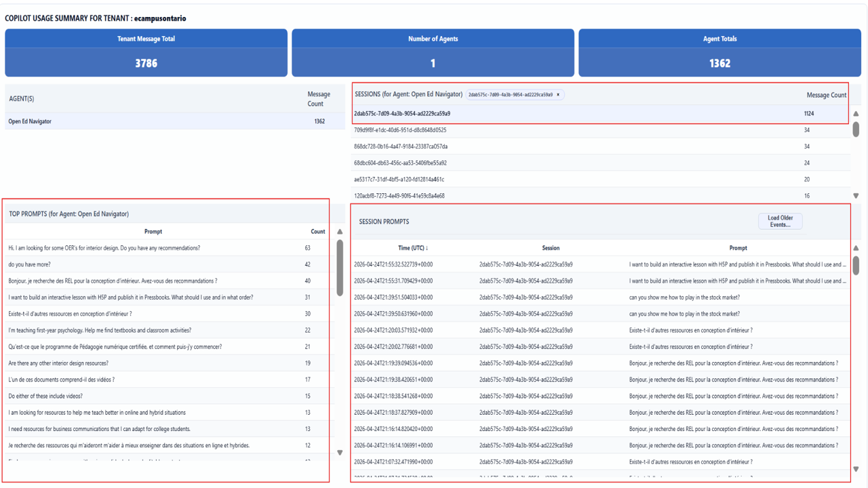The height and width of the screenshot is (488, 868).
Task: Select session prompt row timestamped 21:18:37.827909
Action: tap(600, 412)
